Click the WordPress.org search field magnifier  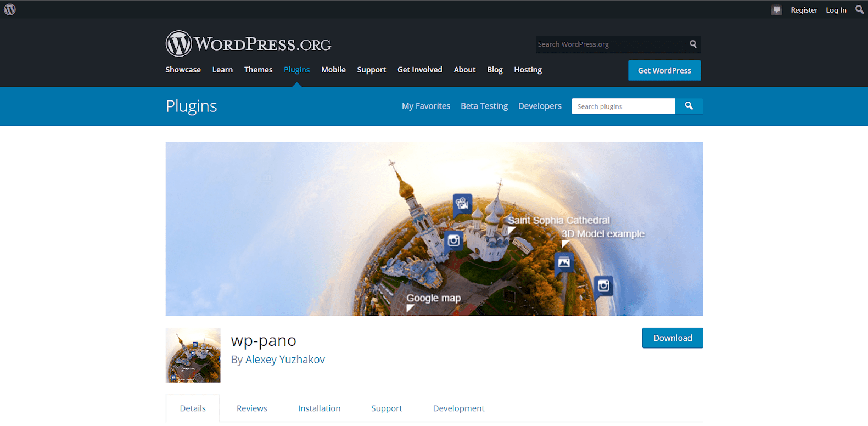tap(693, 44)
